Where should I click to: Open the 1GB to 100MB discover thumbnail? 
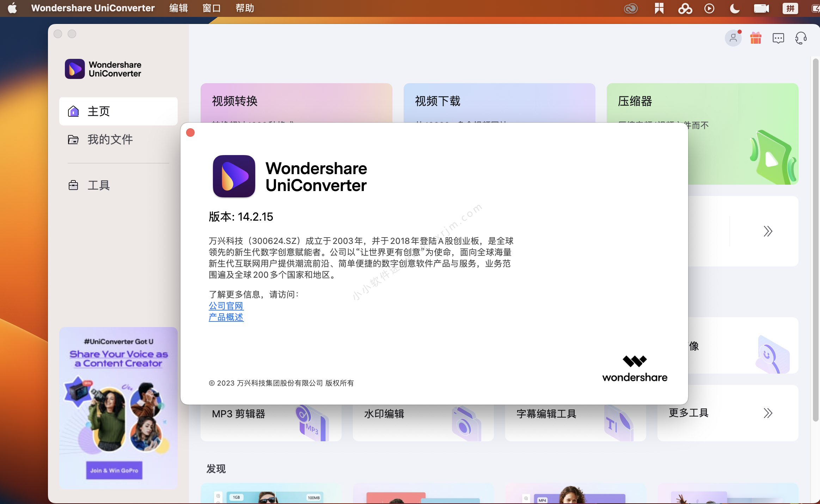point(271,493)
